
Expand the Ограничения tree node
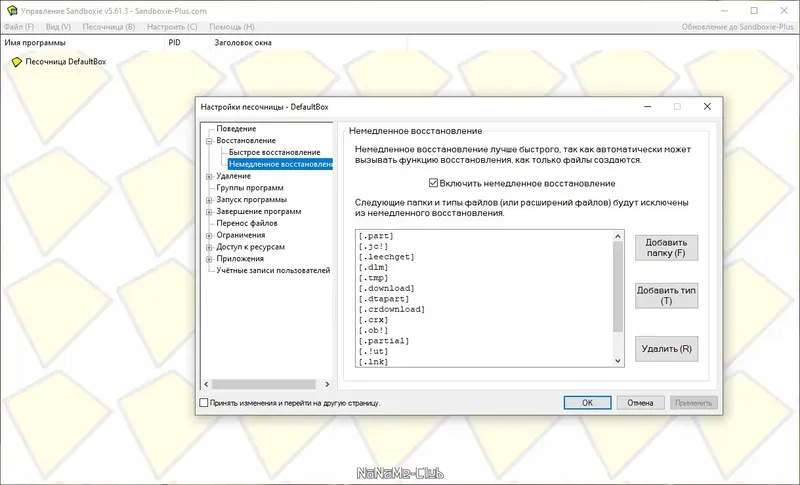[209, 235]
